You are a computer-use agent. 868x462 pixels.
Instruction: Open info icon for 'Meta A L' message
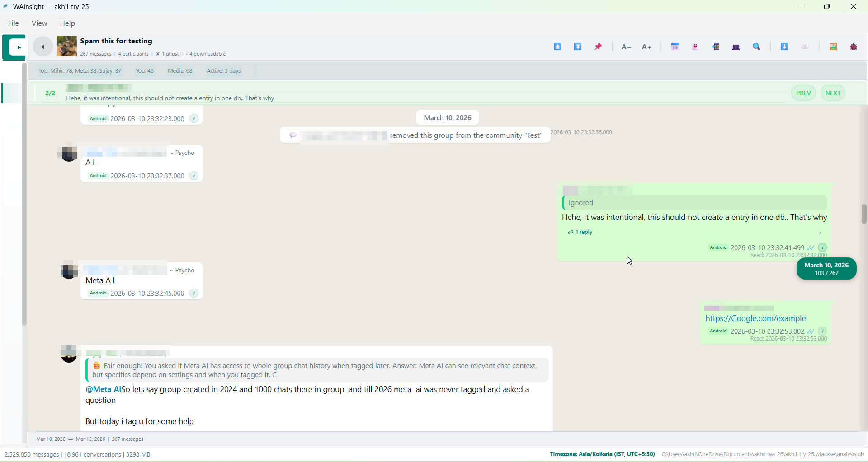point(194,293)
